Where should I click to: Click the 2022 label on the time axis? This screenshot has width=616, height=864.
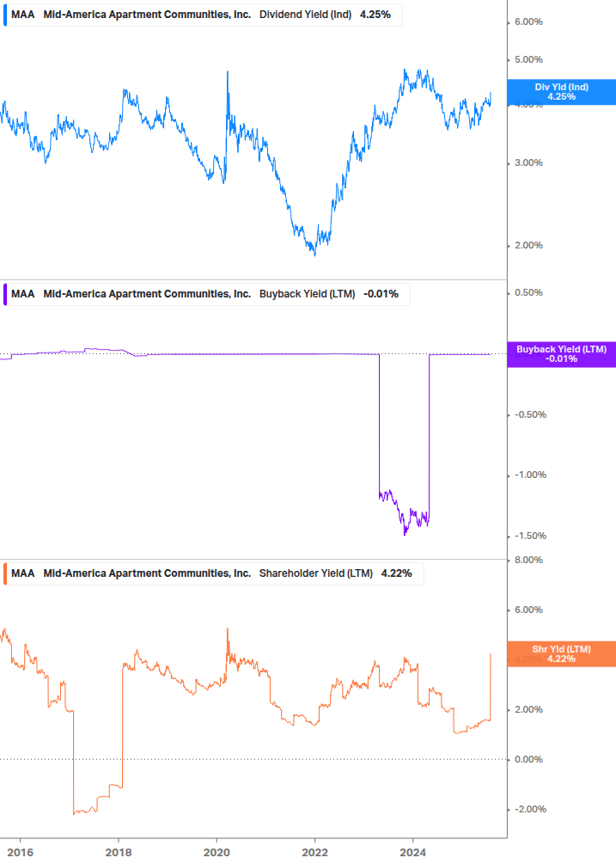(315, 853)
